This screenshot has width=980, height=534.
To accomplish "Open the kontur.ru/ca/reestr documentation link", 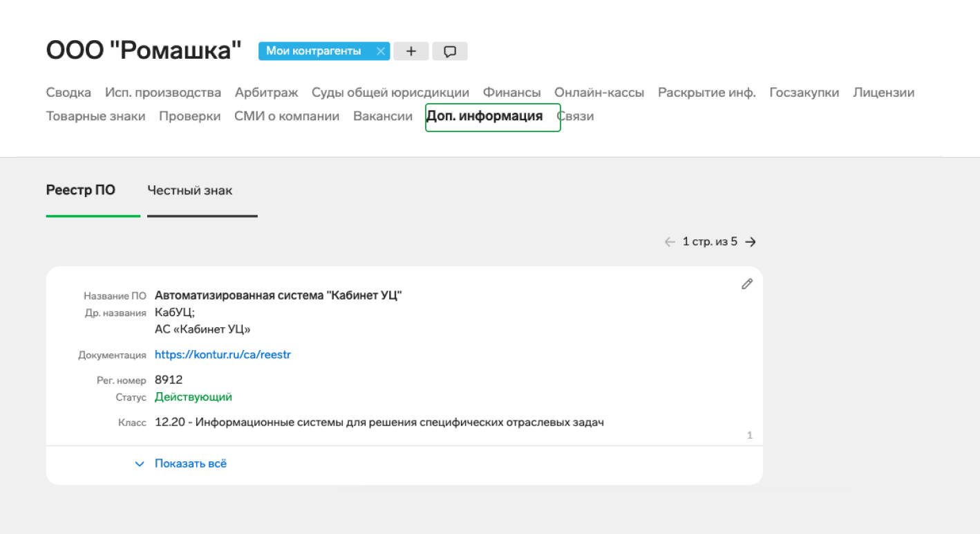I will point(223,354).
